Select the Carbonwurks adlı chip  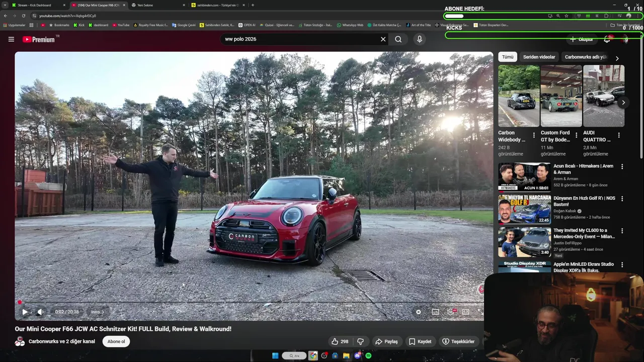[x=585, y=57]
